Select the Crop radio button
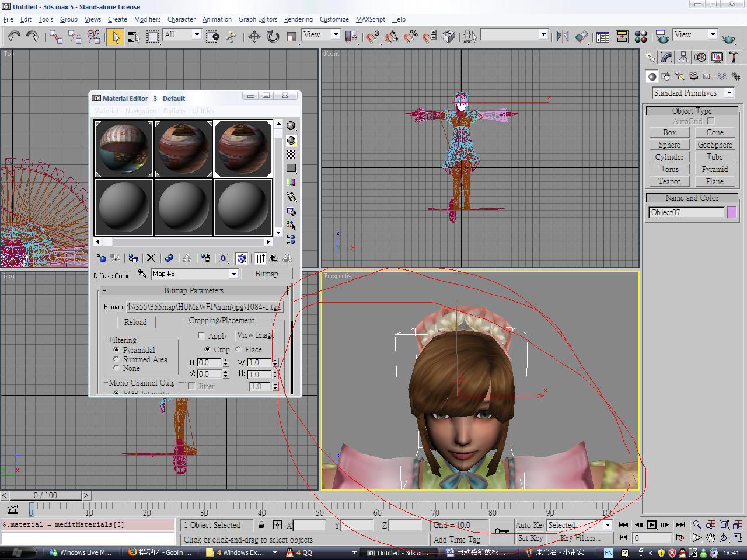 [207, 349]
